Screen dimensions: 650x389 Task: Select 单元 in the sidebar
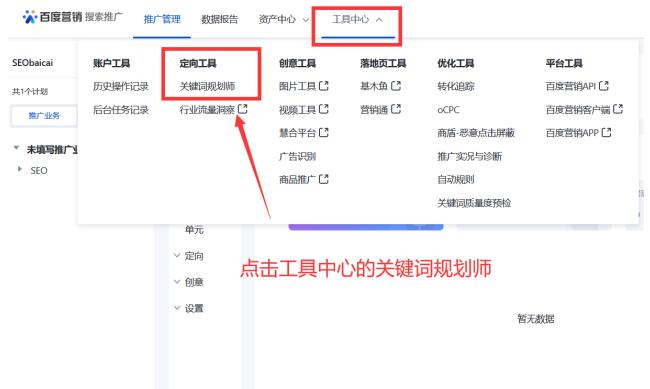194,229
